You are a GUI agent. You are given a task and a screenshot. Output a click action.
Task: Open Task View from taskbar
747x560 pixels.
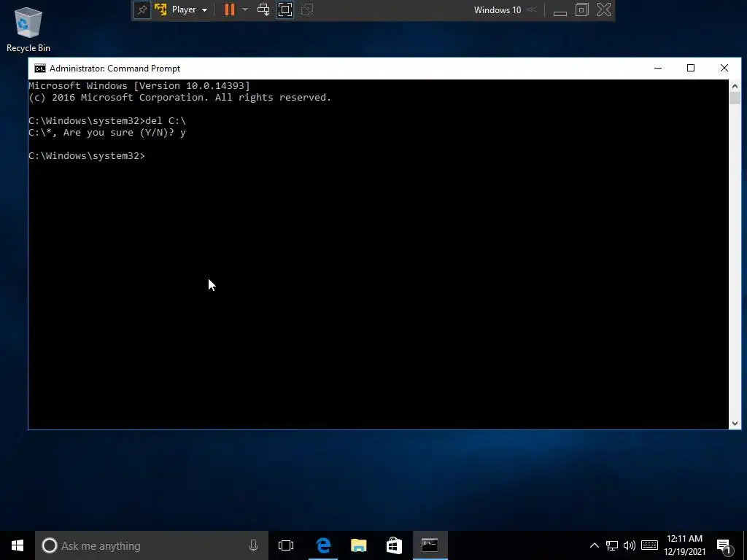coord(286,545)
